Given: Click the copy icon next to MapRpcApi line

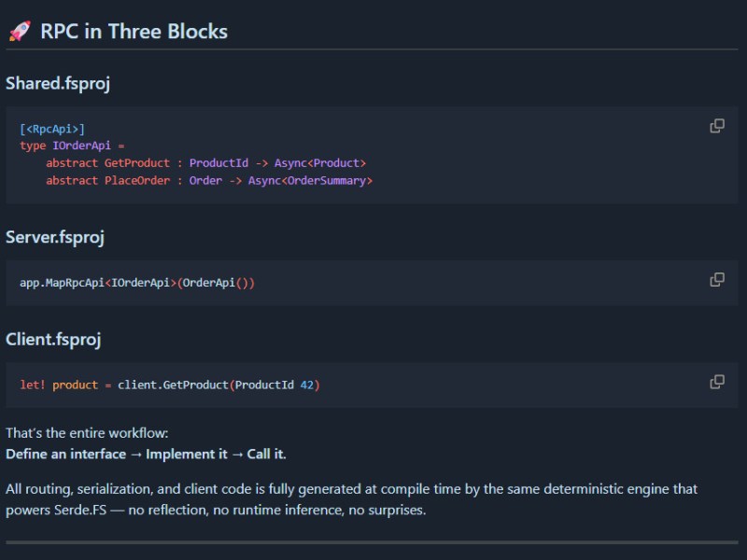Looking at the screenshot, I should (717, 280).
